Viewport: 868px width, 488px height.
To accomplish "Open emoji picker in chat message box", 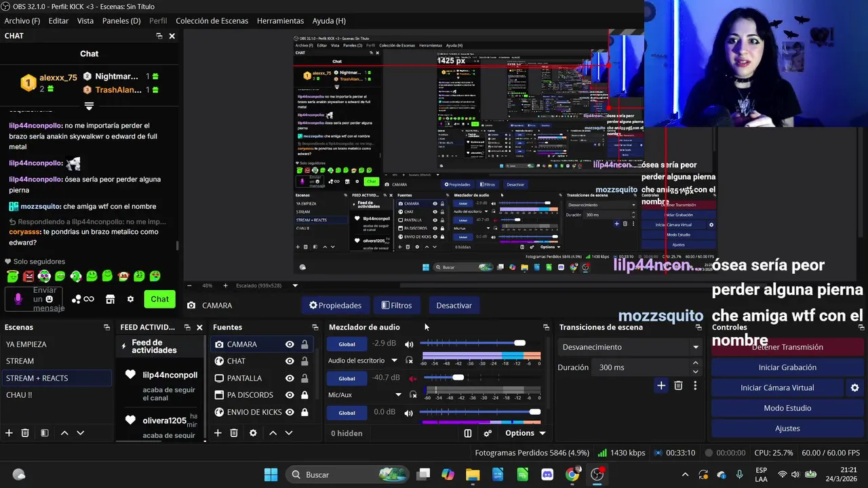I will pos(49,299).
